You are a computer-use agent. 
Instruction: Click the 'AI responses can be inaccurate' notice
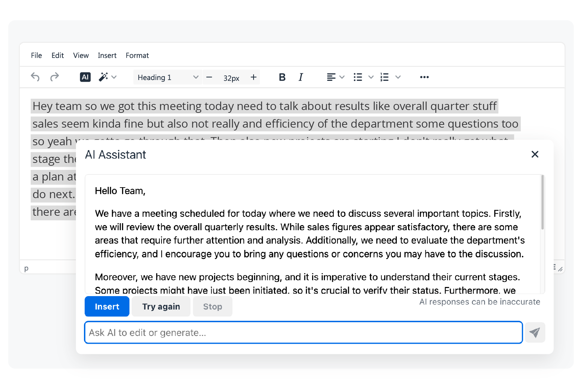[480, 302]
